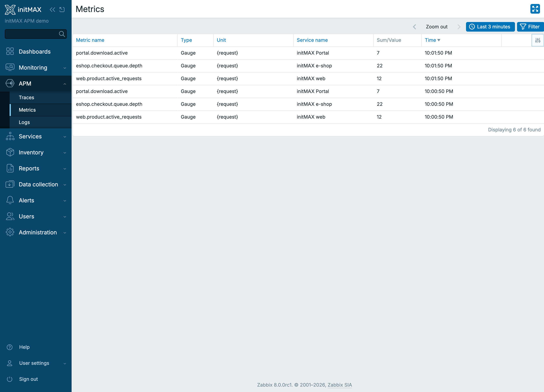Screen dimensions: 544x392
Task: Expand the Administration menu
Action: tap(36, 232)
